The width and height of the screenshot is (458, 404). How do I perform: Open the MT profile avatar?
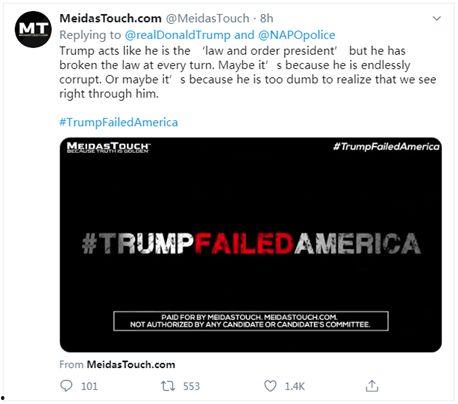pyautogui.click(x=33, y=30)
